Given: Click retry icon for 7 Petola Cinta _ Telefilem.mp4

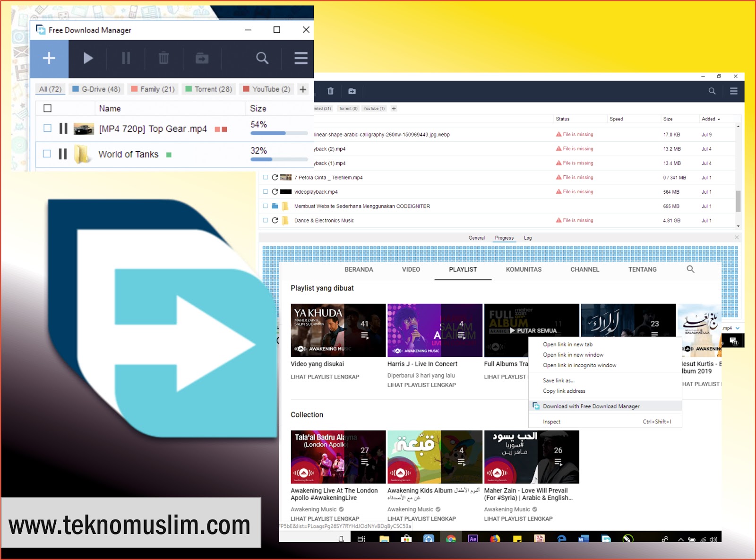Looking at the screenshot, I should pos(275,177).
